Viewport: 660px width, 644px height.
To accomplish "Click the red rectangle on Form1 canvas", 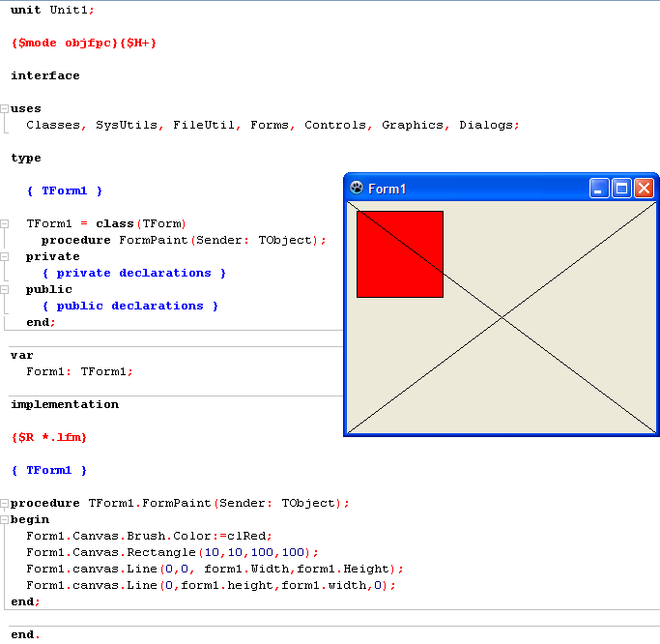I will (400, 254).
